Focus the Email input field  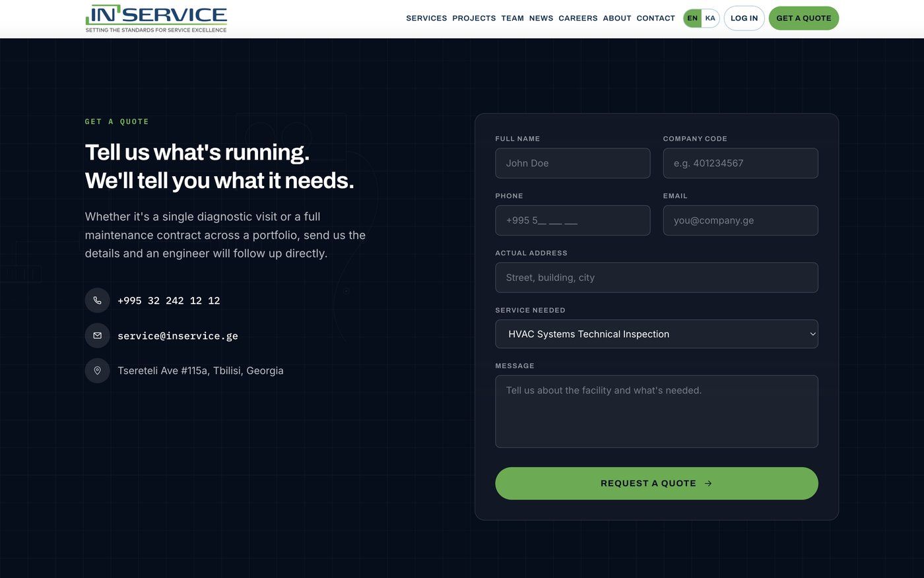741,220
